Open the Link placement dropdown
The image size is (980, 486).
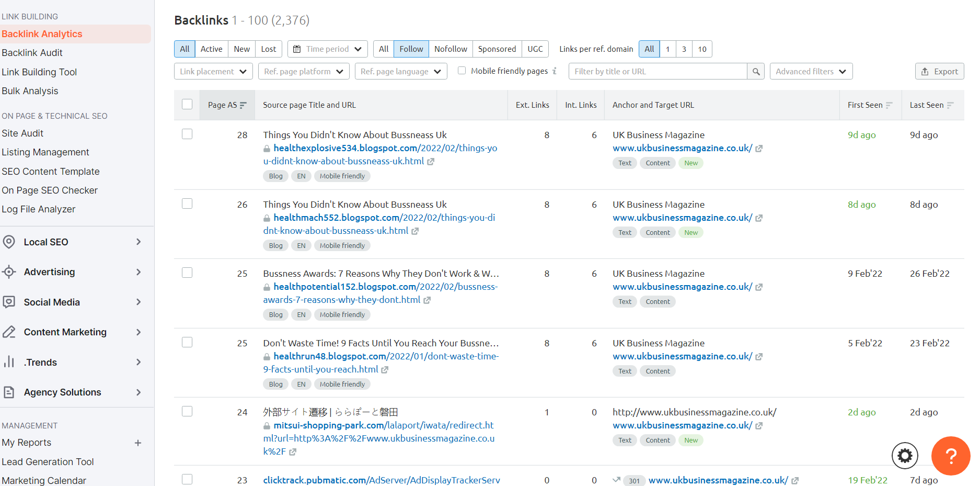click(213, 72)
